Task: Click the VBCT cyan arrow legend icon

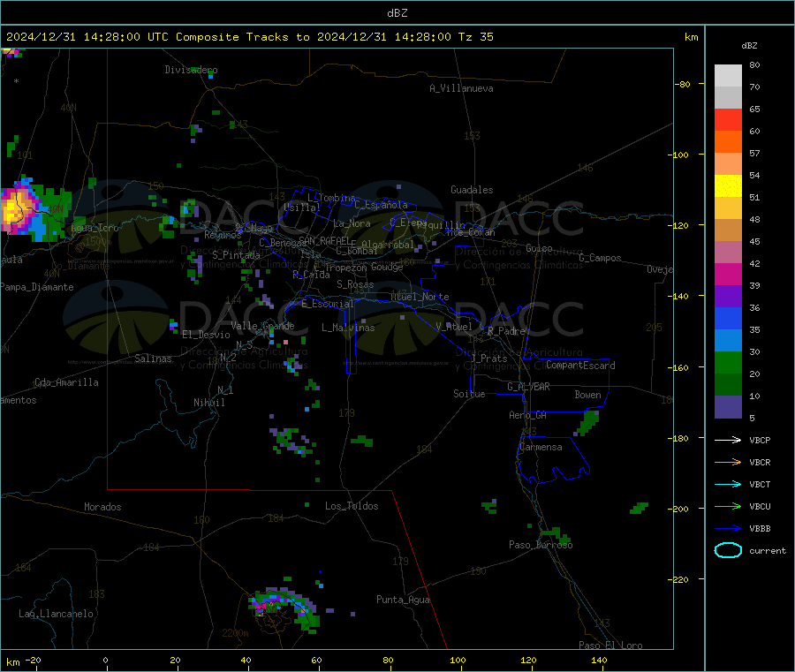Action: 728,484
